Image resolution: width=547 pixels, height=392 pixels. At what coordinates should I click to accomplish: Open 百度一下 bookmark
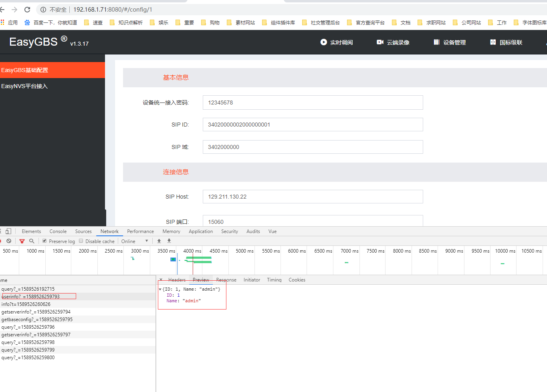[50, 23]
